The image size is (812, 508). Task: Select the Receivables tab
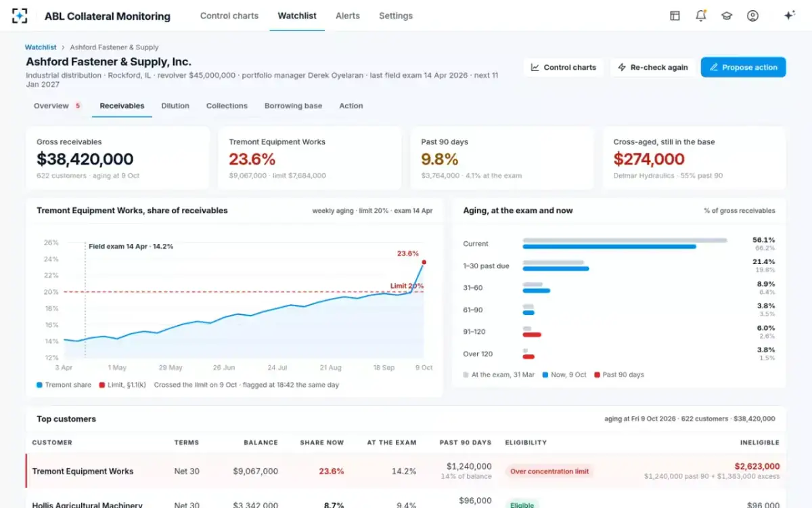[x=122, y=106]
